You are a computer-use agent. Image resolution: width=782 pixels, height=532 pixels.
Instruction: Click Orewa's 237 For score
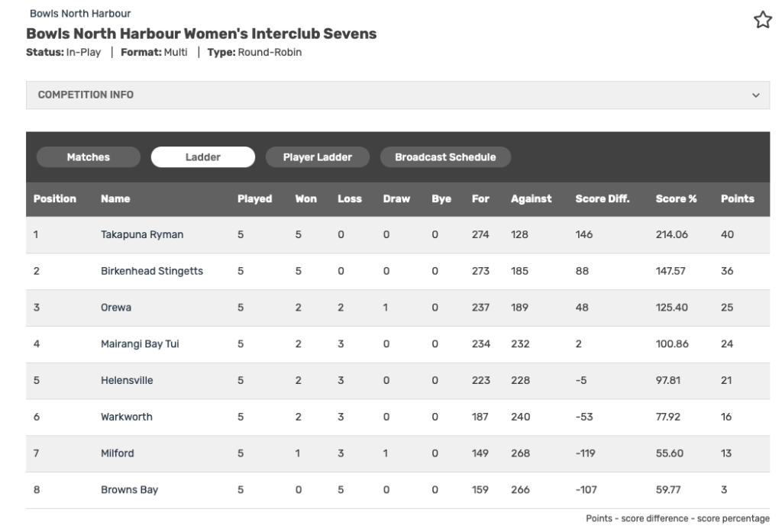click(x=480, y=307)
